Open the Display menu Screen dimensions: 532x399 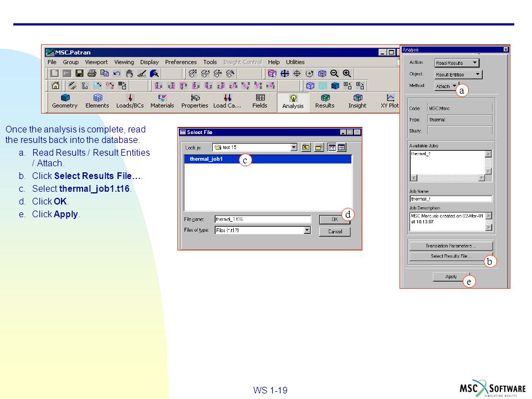[x=150, y=62]
